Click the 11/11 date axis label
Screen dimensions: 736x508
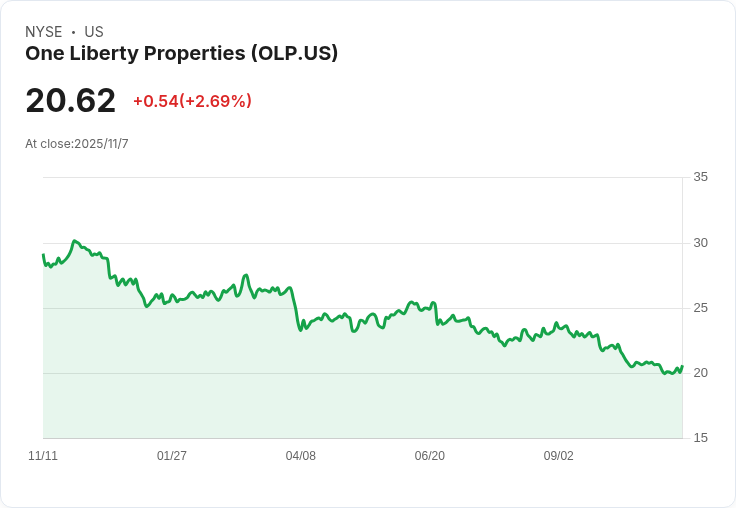point(43,455)
